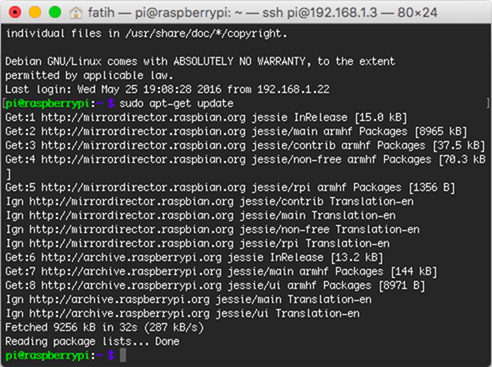Click the terminal cursor block at the last prompt

click(123, 355)
